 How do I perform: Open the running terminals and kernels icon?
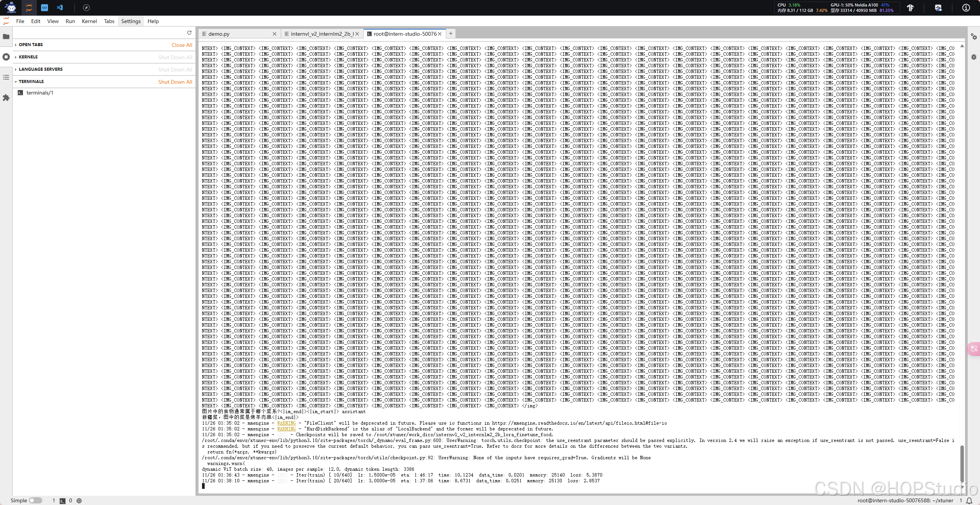(6, 57)
